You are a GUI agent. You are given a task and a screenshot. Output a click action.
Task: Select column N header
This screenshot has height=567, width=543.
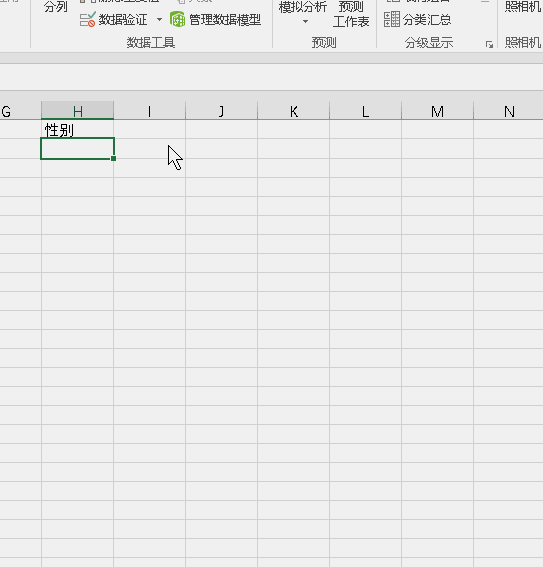[508, 111]
